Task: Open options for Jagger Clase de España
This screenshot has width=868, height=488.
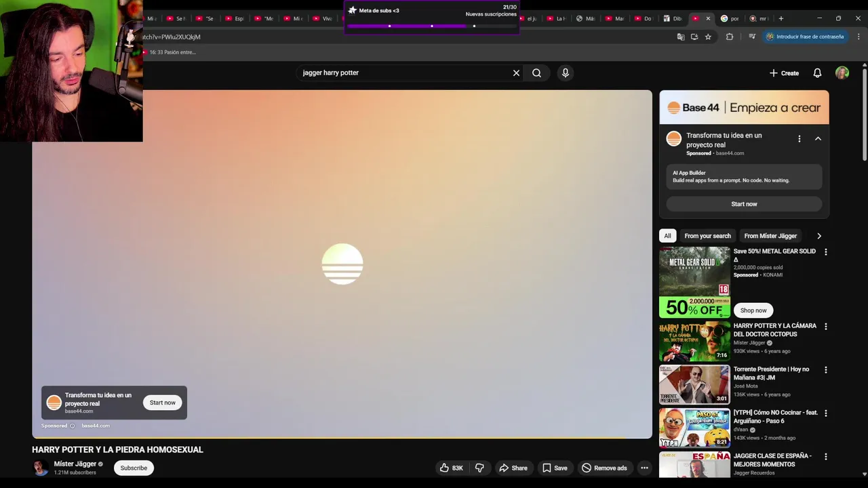Action: click(x=825, y=456)
